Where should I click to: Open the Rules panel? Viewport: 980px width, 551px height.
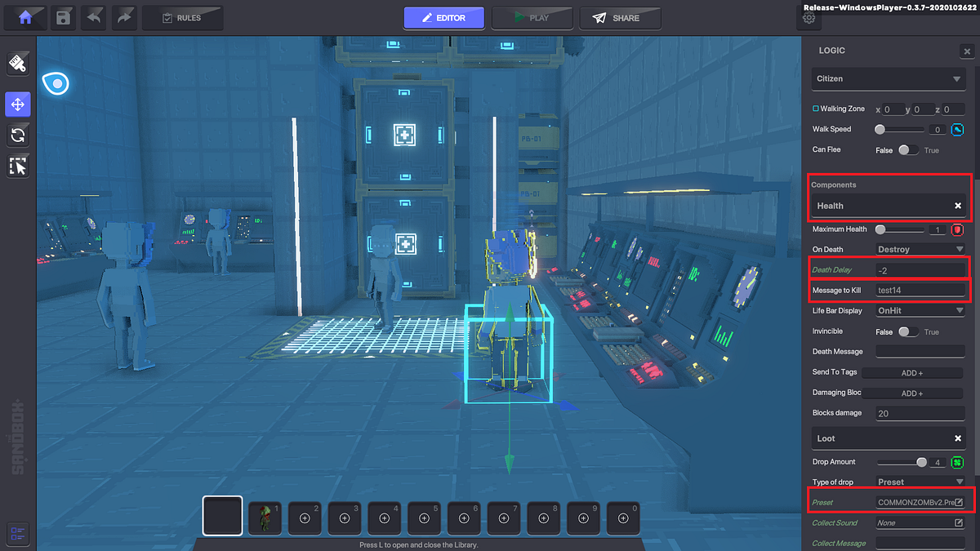coord(183,17)
